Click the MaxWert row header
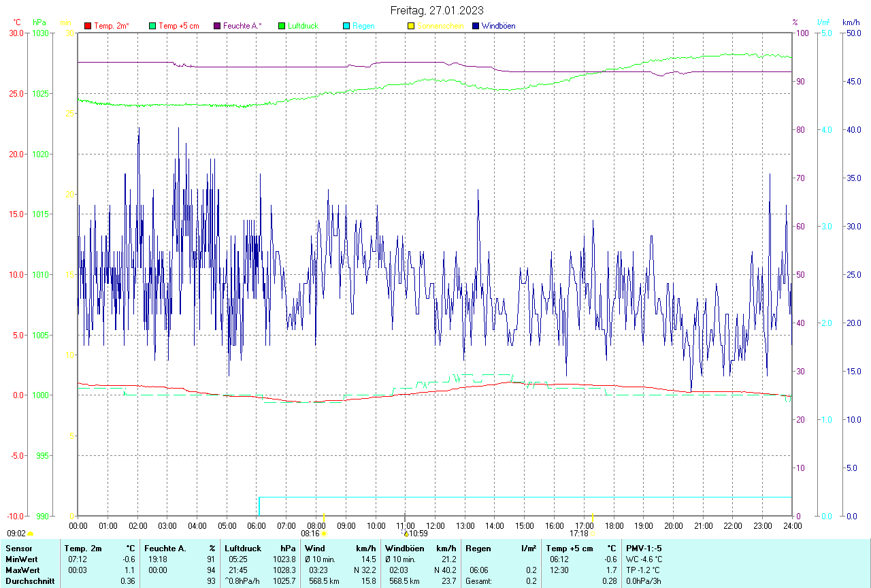The width and height of the screenshot is (871, 588). coord(22,570)
